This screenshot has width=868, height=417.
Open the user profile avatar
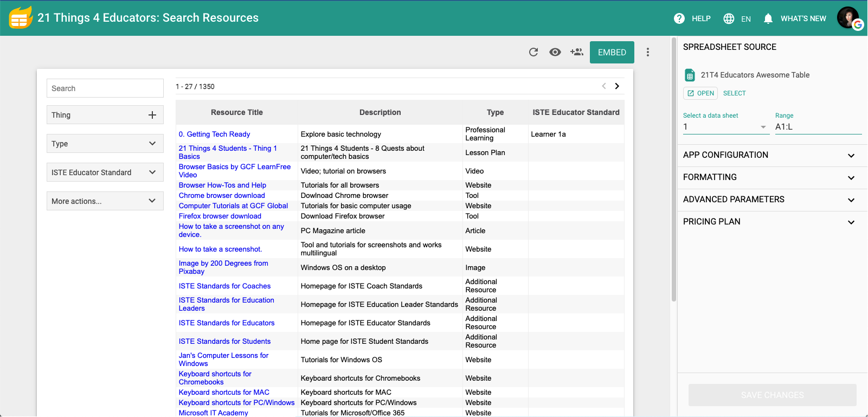pyautogui.click(x=849, y=18)
